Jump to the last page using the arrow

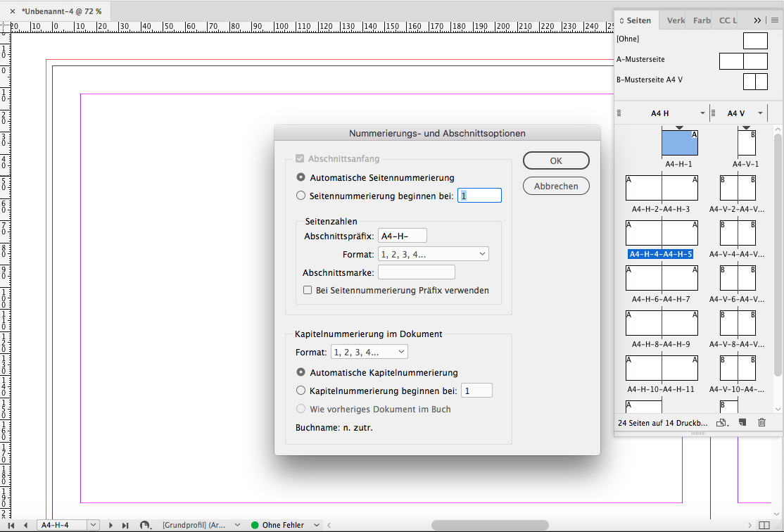(x=125, y=525)
